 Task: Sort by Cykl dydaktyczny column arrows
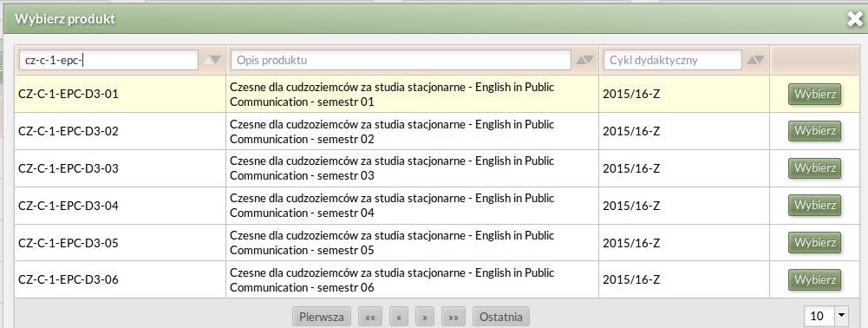[x=755, y=60]
